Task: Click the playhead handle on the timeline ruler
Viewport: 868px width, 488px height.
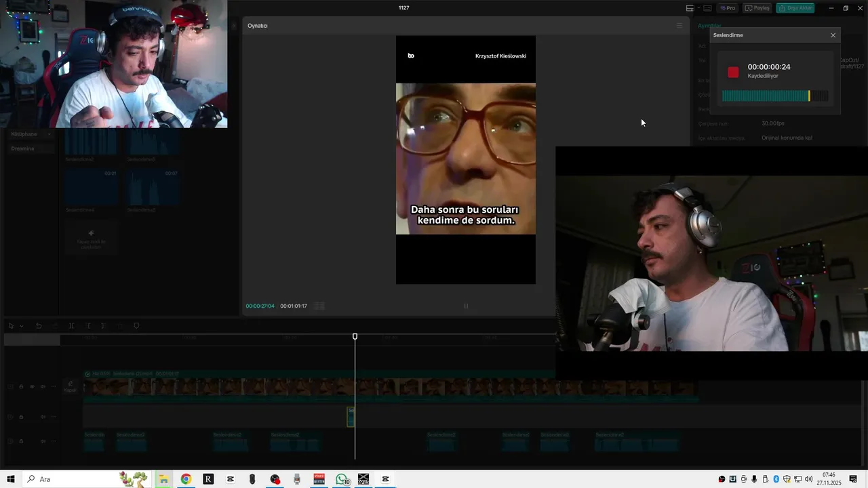Action: point(355,337)
